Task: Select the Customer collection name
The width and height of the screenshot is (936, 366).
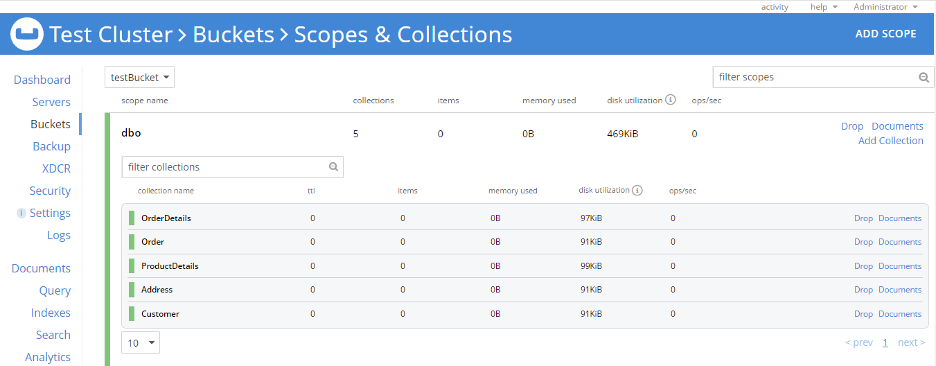Action: (x=160, y=314)
